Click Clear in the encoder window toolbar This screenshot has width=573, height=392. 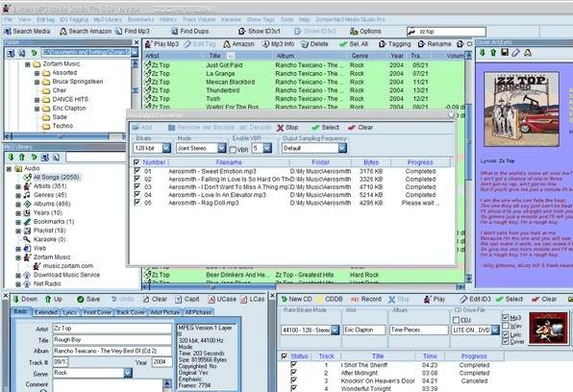click(361, 128)
